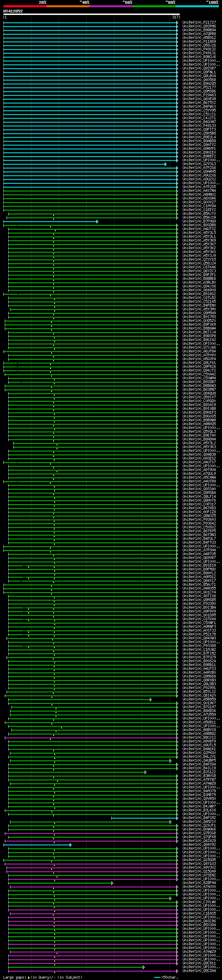
Task: Click hit label UniRef100_Q0D5Z0
Action: pos(199,321)
